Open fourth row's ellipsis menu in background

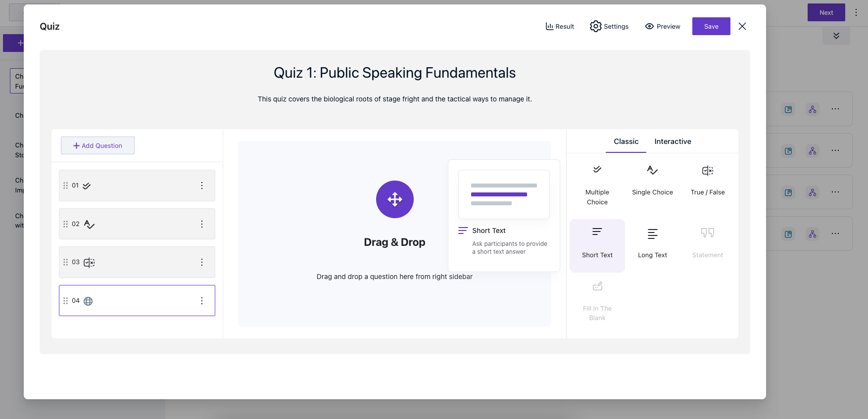835,233
